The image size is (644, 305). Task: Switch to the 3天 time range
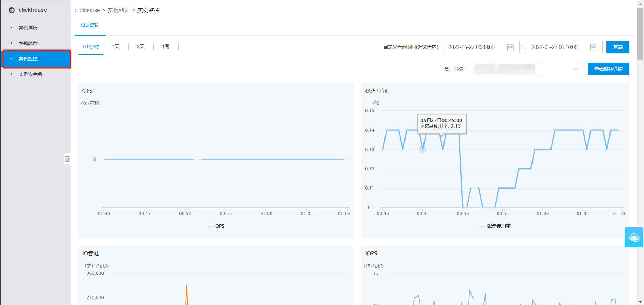[140, 47]
